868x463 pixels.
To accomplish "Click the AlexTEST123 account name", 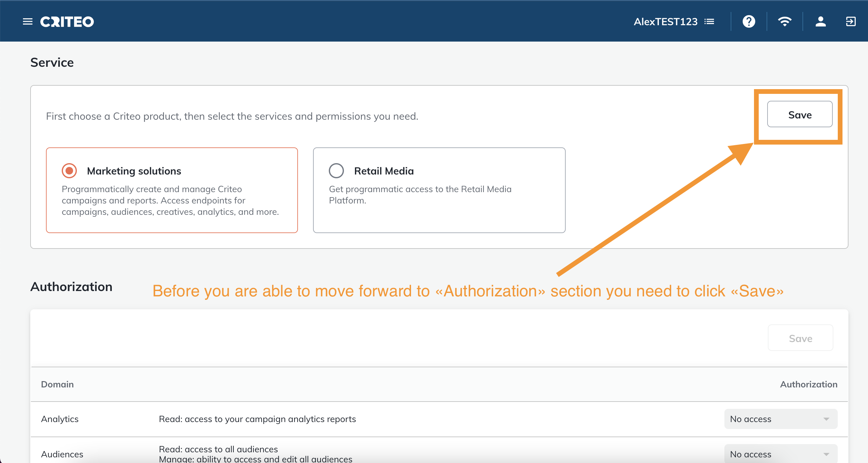I will (x=665, y=21).
